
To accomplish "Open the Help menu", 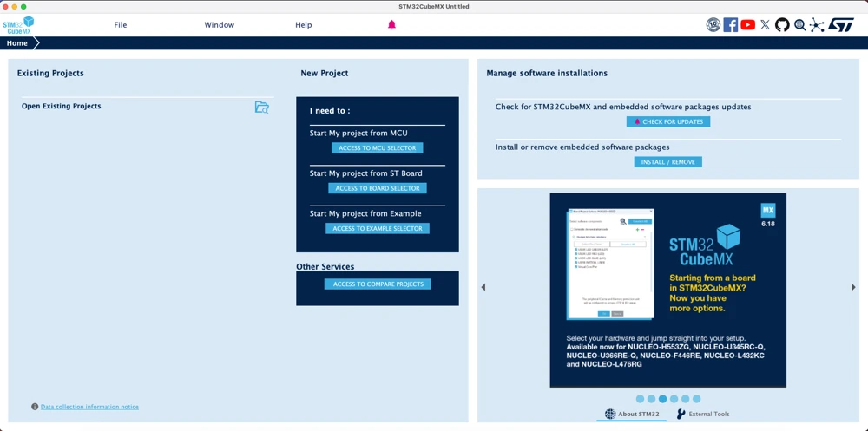I will [x=303, y=25].
